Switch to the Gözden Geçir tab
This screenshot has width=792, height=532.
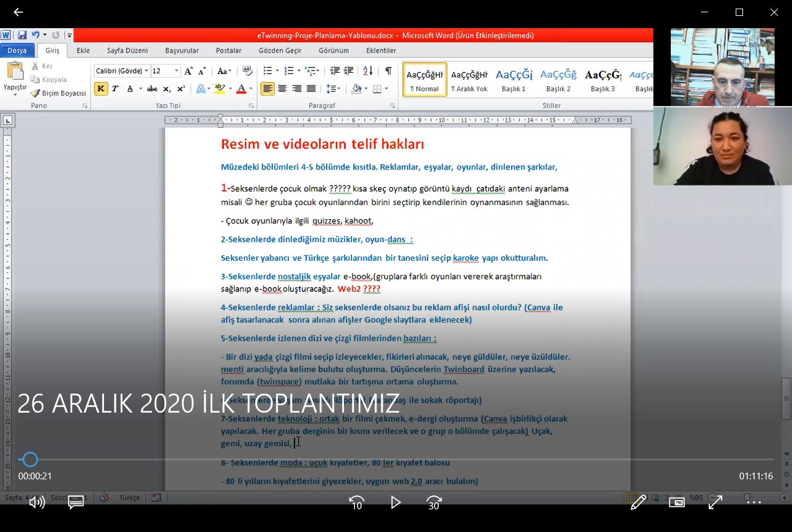(x=280, y=51)
